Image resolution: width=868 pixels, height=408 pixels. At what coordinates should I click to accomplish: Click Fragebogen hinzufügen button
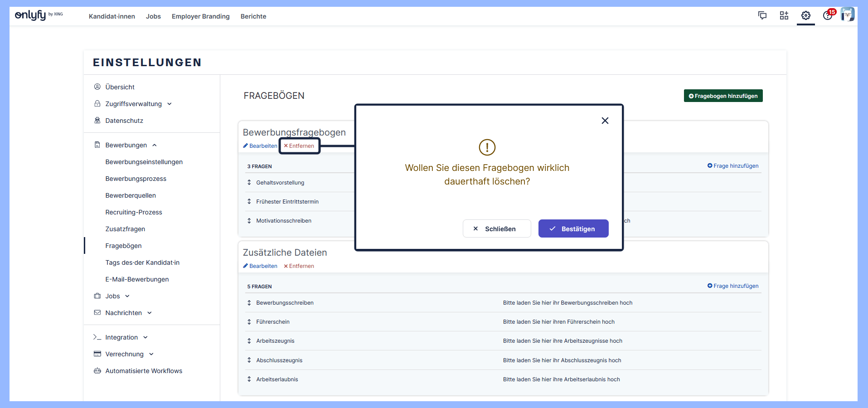723,96
